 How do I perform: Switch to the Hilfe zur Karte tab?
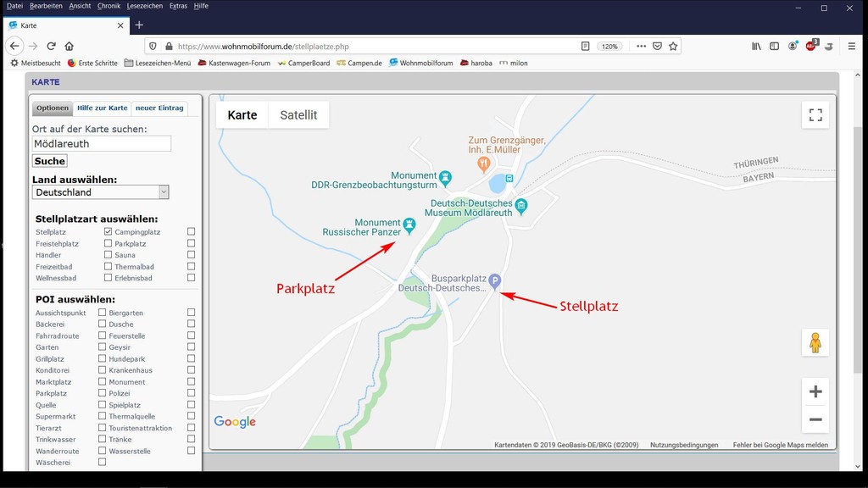[x=103, y=108]
